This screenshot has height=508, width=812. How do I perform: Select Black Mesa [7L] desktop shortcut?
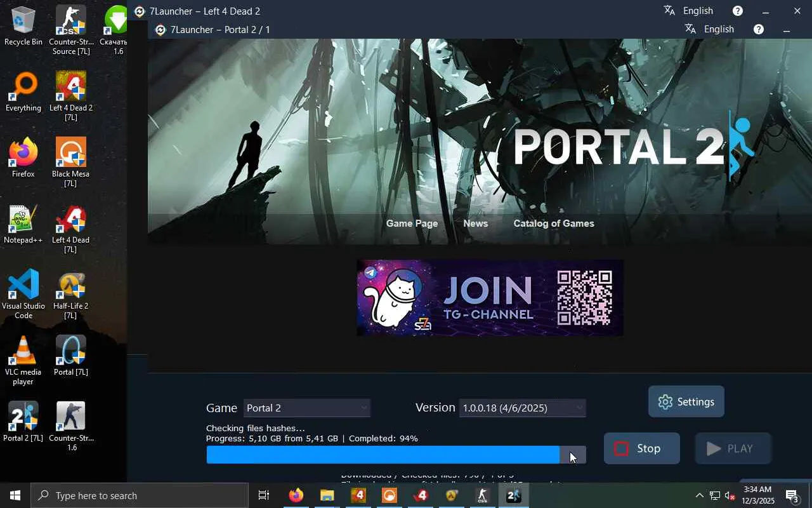(71, 163)
